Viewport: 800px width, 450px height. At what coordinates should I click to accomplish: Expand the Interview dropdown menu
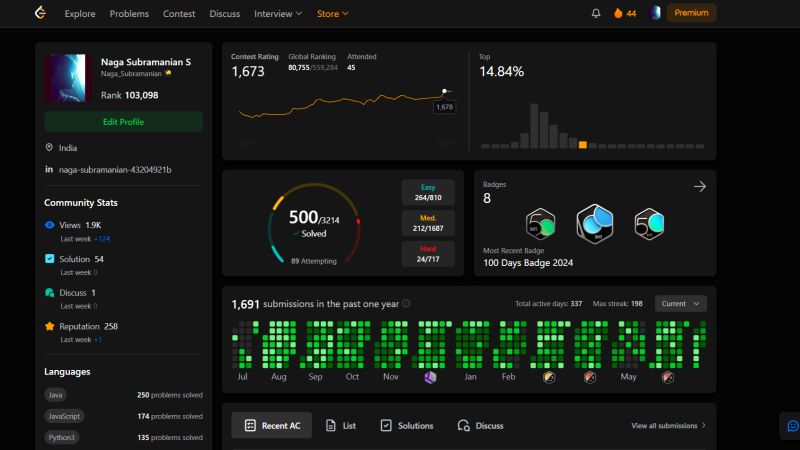(278, 14)
